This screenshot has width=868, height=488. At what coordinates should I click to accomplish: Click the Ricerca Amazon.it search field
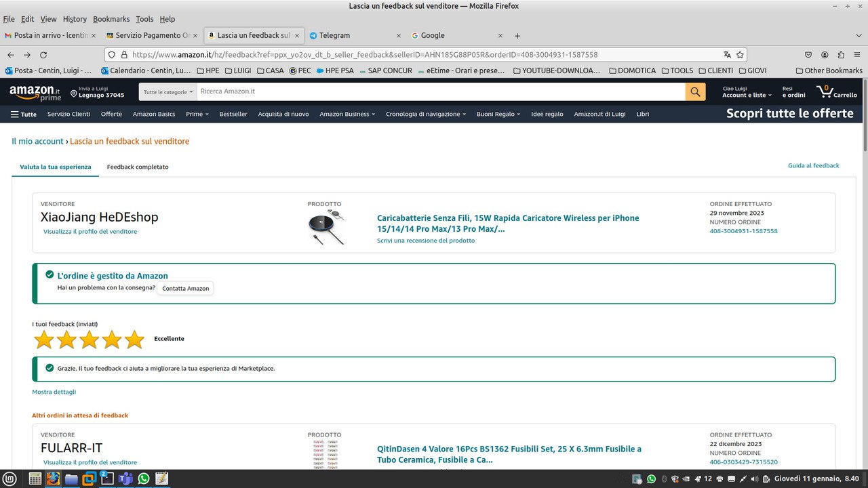[x=441, y=91]
